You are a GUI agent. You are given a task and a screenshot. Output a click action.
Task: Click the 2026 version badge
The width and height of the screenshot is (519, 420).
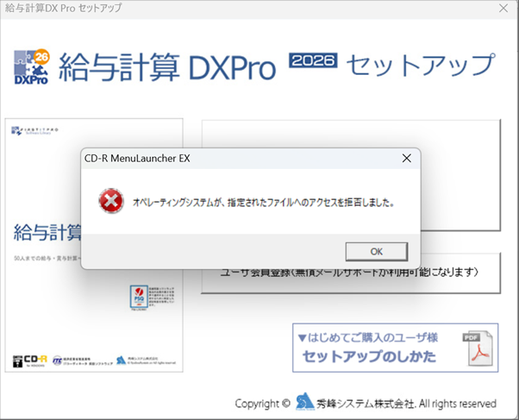pyautogui.click(x=315, y=63)
